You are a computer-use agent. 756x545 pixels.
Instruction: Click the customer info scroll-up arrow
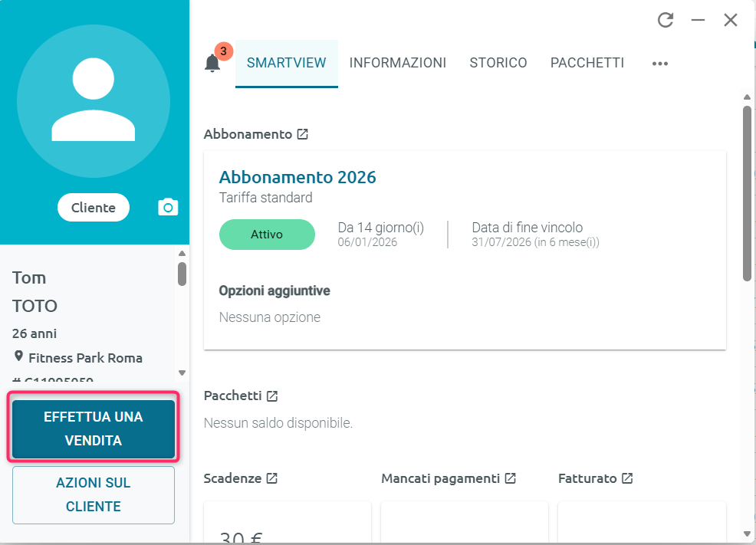(182, 254)
